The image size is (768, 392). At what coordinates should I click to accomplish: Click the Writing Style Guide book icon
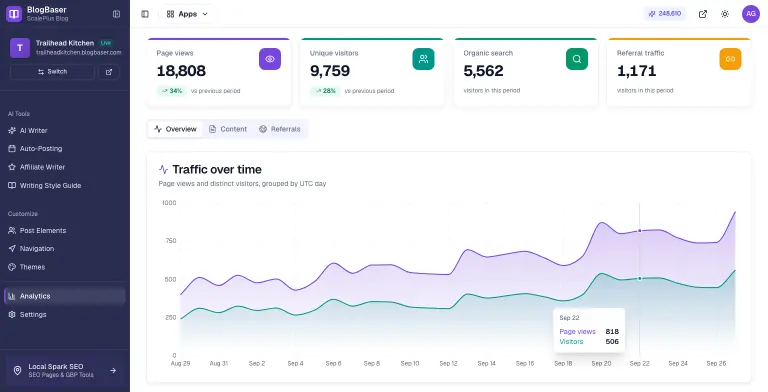12,186
